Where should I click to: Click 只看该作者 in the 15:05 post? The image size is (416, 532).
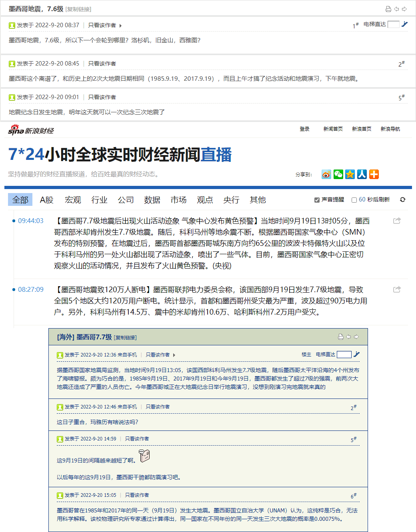[137, 495]
